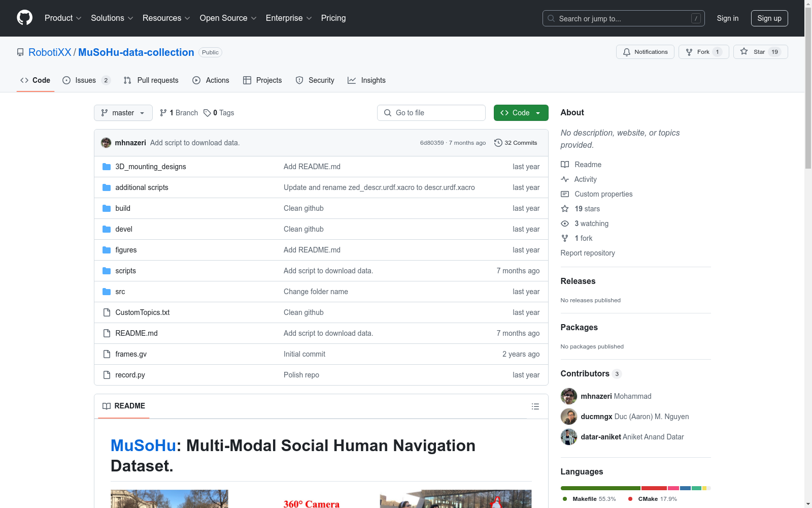Expand the green Code dropdown
The width and height of the screenshot is (812, 508).
521,113
